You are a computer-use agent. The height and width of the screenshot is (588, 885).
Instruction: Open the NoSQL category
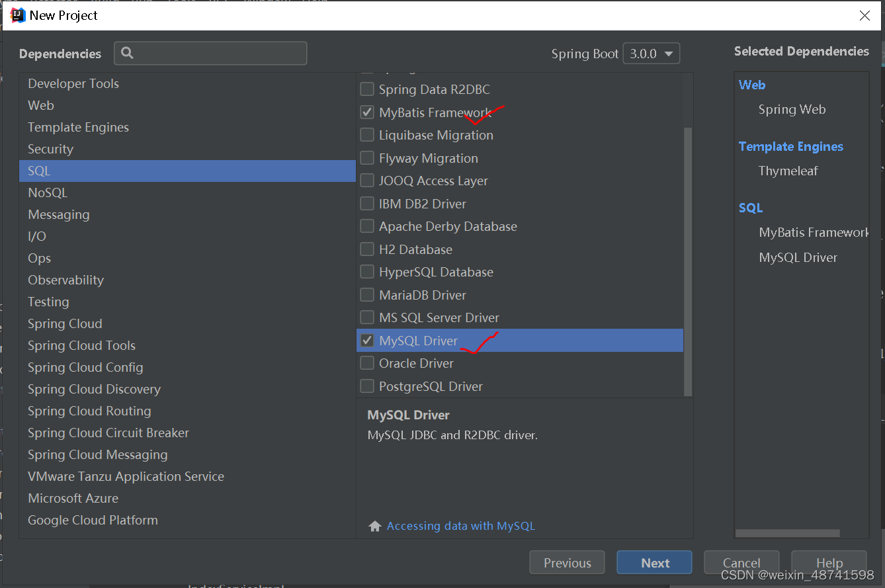pyautogui.click(x=187, y=192)
